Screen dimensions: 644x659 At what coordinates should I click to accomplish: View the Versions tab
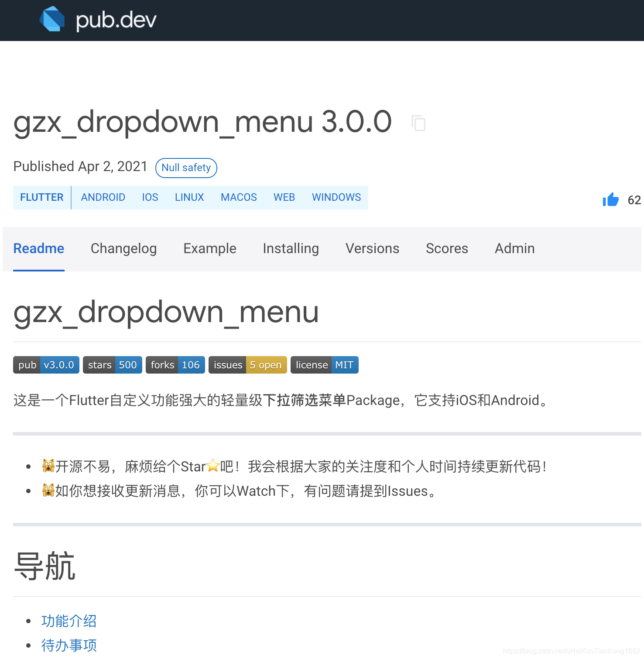[x=373, y=248]
